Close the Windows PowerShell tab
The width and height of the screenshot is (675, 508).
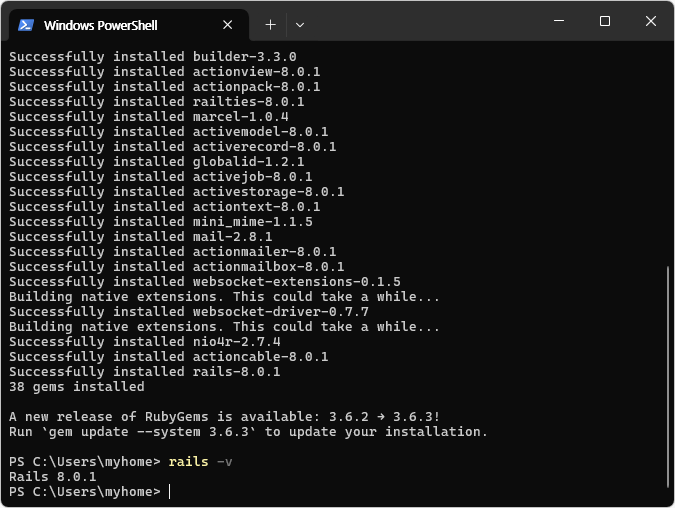229,25
